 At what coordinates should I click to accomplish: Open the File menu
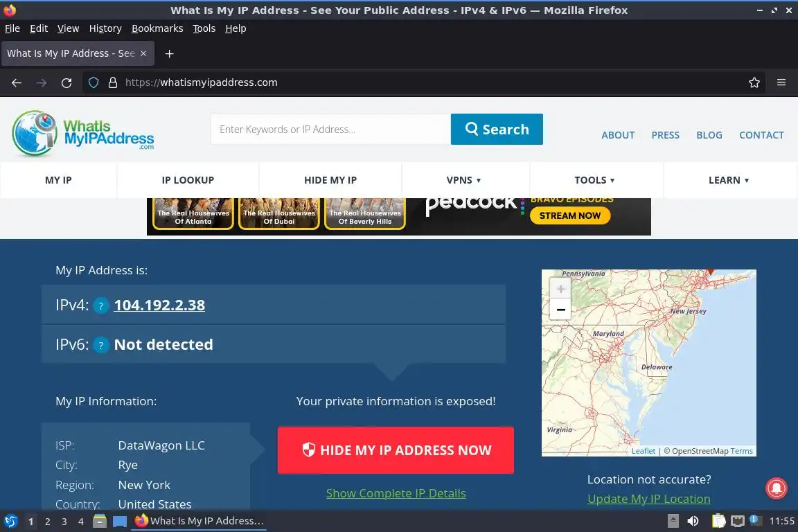point(12,28)
